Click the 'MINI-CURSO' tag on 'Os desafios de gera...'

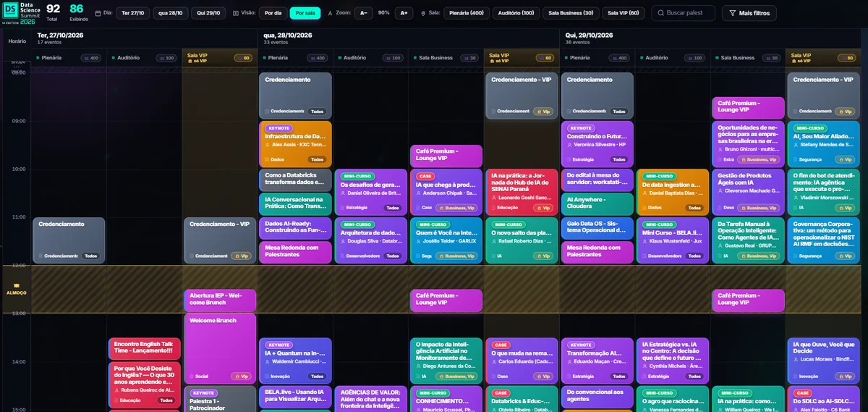point(356,176)
